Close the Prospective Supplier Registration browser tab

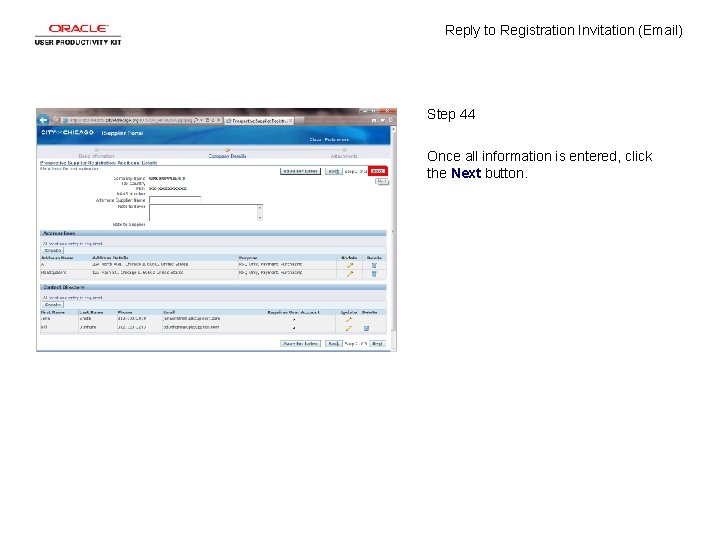[x=290, y=121]
